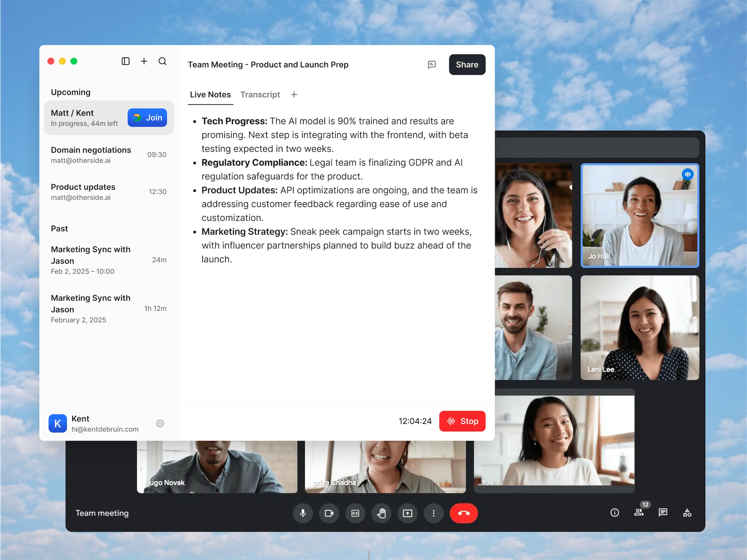The image size is (747, 560).
Task: Click the Share button
Action: (x=467, y=64)
